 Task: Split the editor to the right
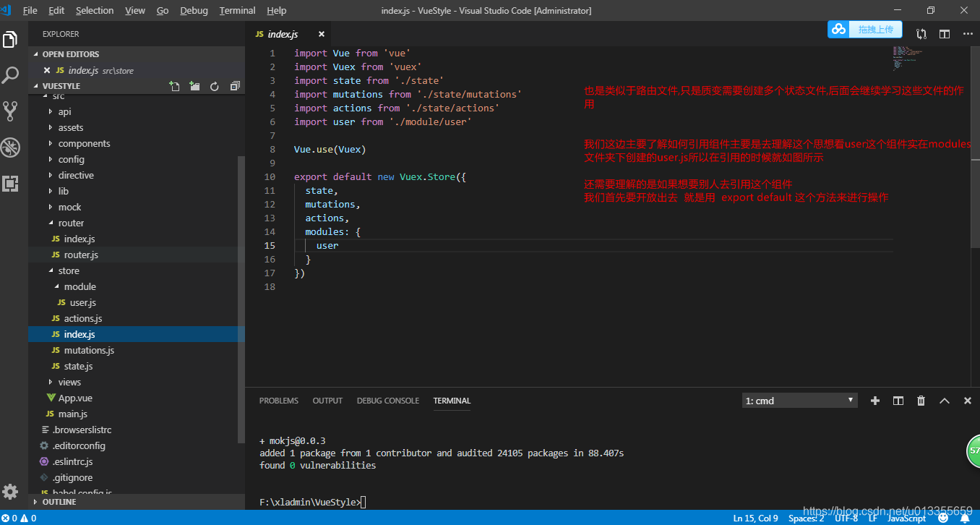coord(945,34)
